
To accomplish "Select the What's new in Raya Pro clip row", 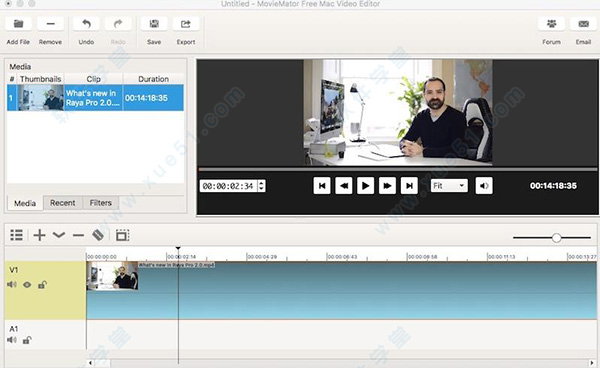I will click(95, 98).
